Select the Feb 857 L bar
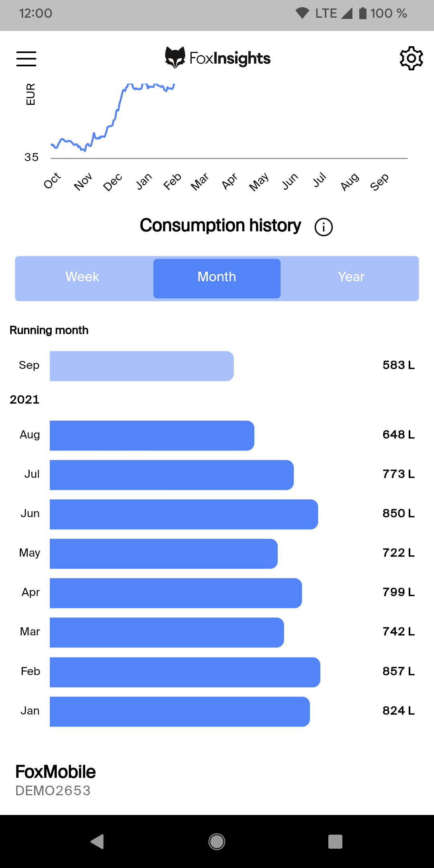Image resolution: width=434 pixels, height=868 pixels. click(185, 672)
